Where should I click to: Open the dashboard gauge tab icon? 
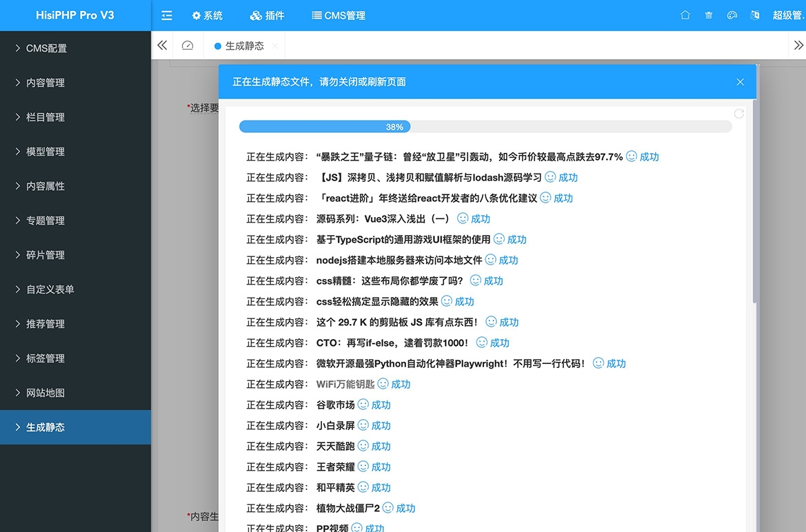click(188, 45)
